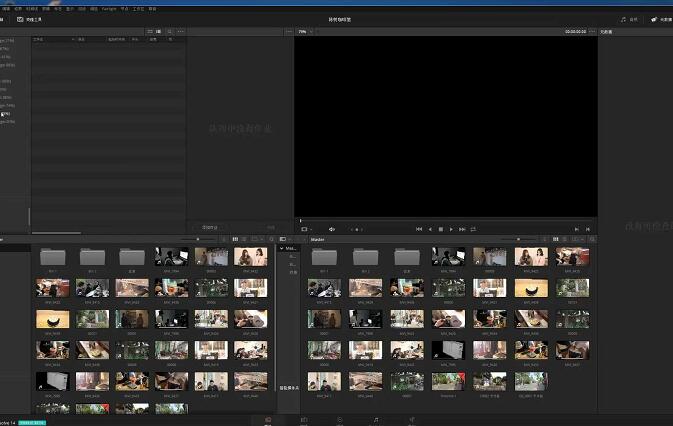Click the play button under the viewer
673x426 pixels.
coord(451,230)
